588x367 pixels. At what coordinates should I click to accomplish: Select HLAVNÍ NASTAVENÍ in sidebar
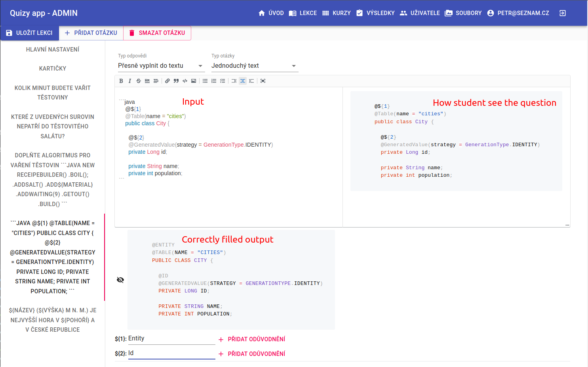coord(53,50)
